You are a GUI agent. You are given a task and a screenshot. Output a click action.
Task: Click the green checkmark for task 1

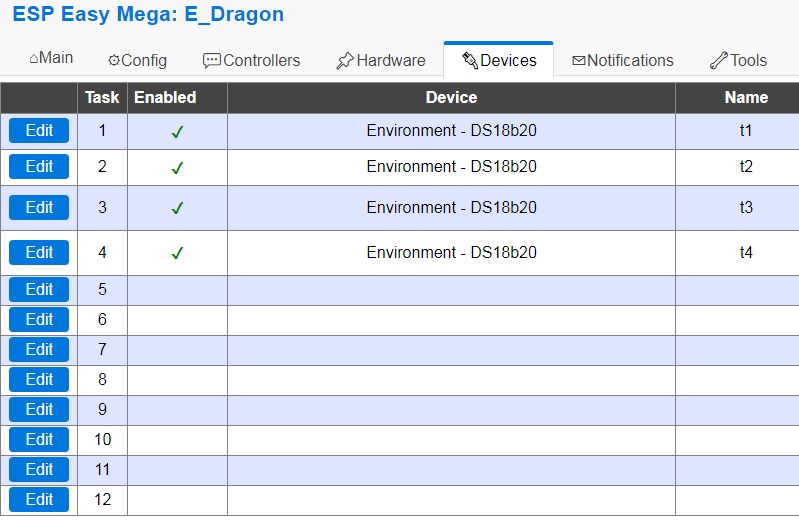click(177, 132)
